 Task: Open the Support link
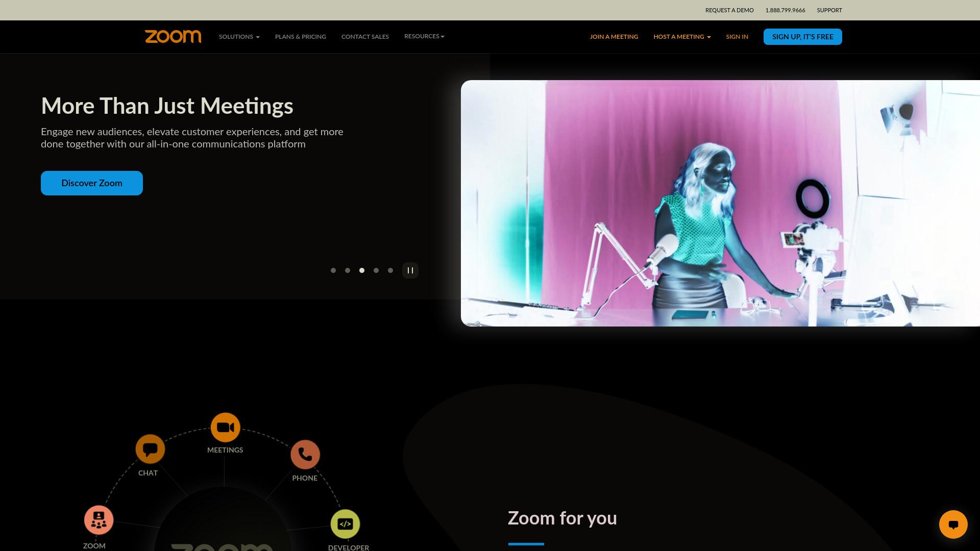pyautogui.click(x=829, y=10)
